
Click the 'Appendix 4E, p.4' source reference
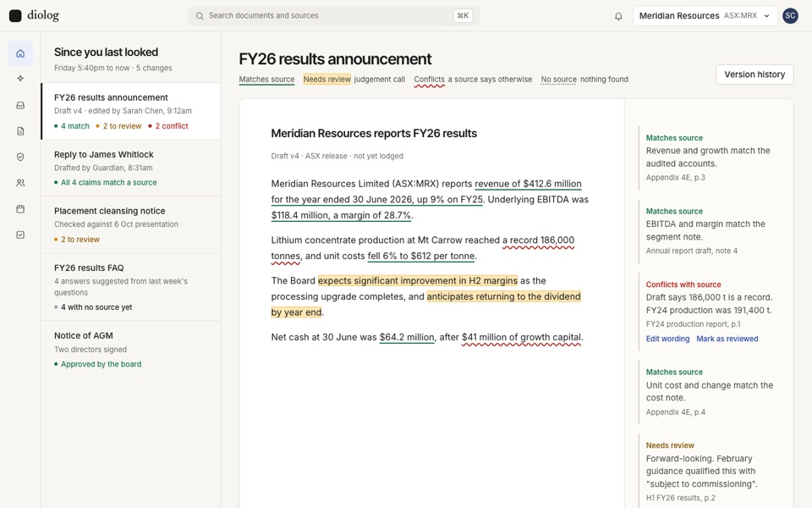tap(675, 412)
